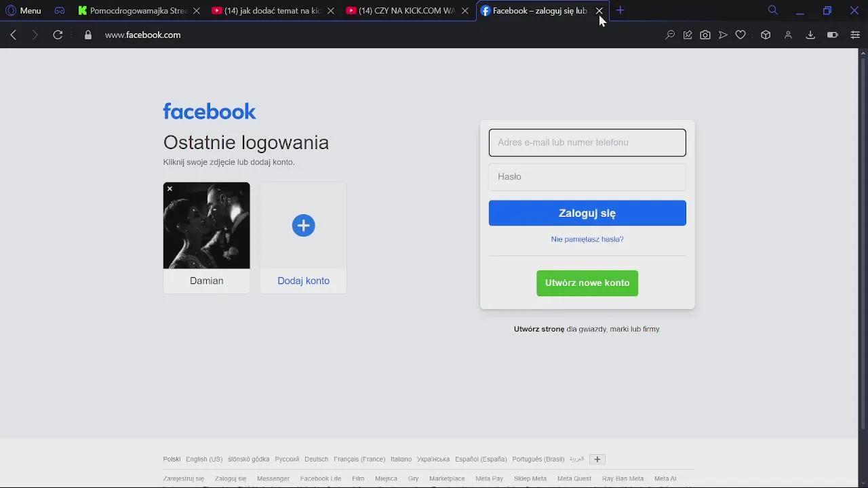868x488 pixels.
Task: Open the Zarejestruj się footer link
Action: [183, 479]
